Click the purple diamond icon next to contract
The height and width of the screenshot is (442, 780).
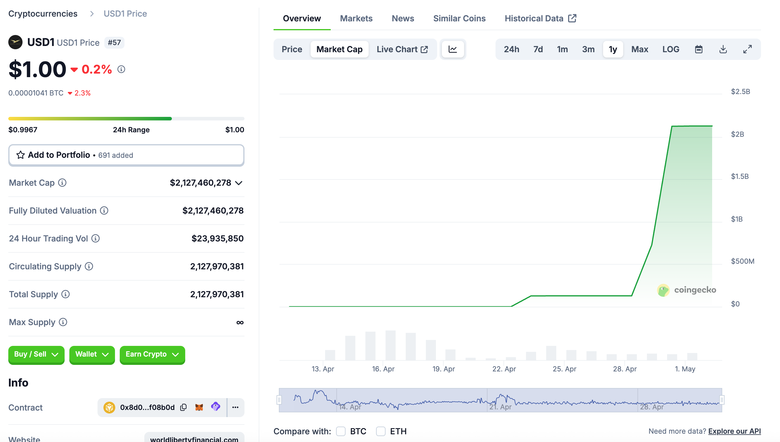point(215,407)
